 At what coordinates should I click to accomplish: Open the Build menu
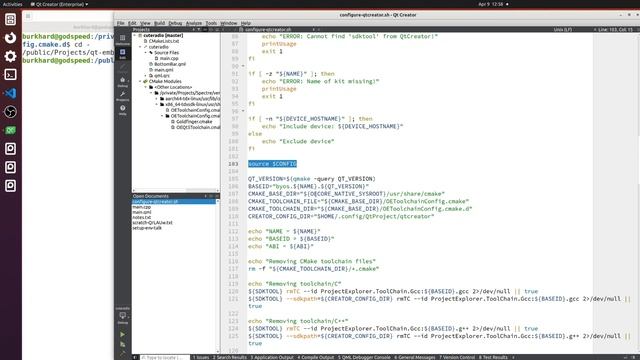click(x=159, y=23)
